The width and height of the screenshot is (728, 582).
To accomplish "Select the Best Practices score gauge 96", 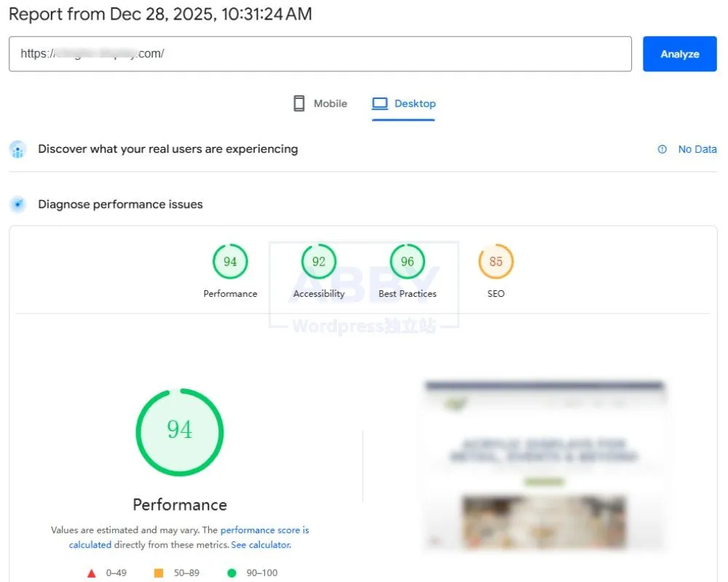I will (407, 262).
